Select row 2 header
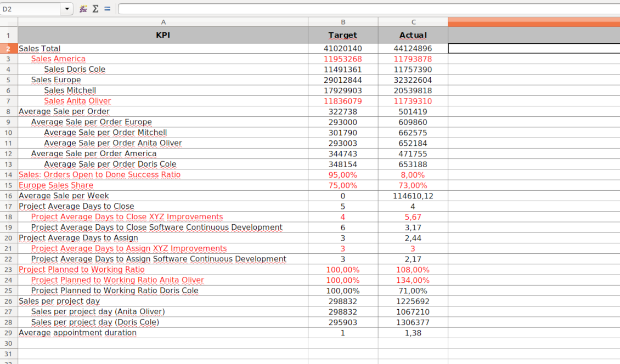 coord(9,49)
